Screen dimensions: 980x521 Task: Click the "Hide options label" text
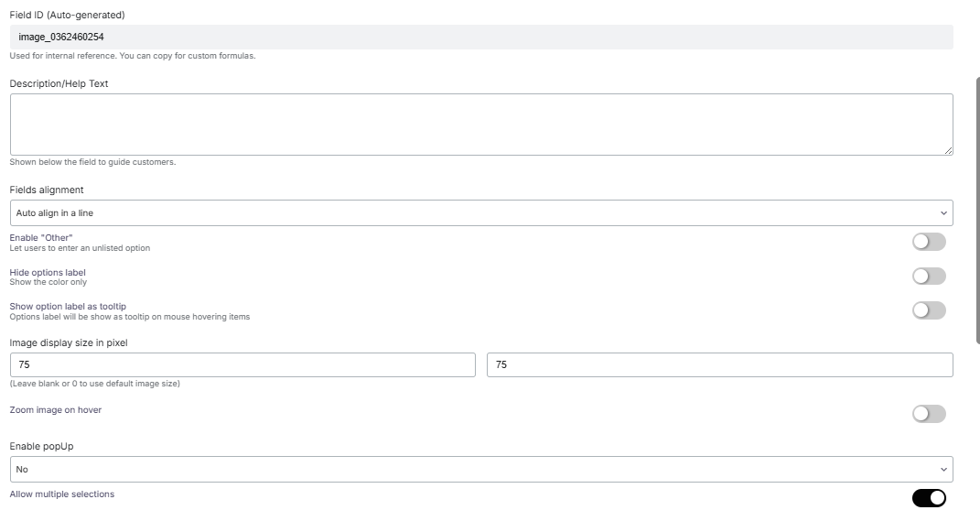[48, 273]
